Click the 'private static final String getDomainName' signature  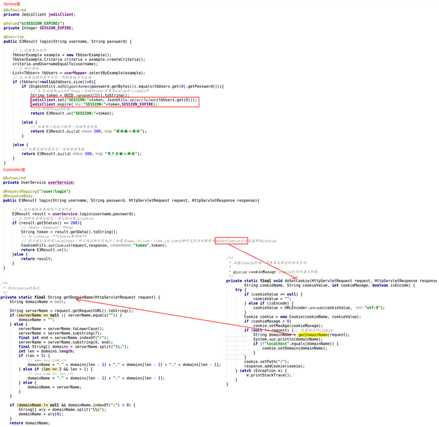coord(80,297)
